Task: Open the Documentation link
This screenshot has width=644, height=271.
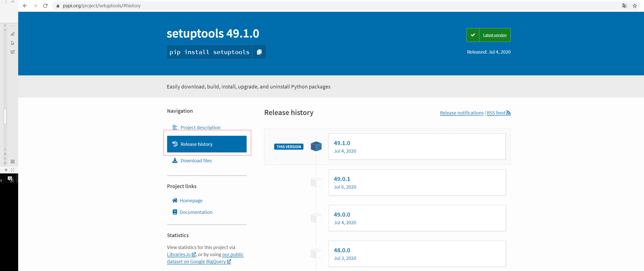Action: pyautogui.click(x=196, y=212)
